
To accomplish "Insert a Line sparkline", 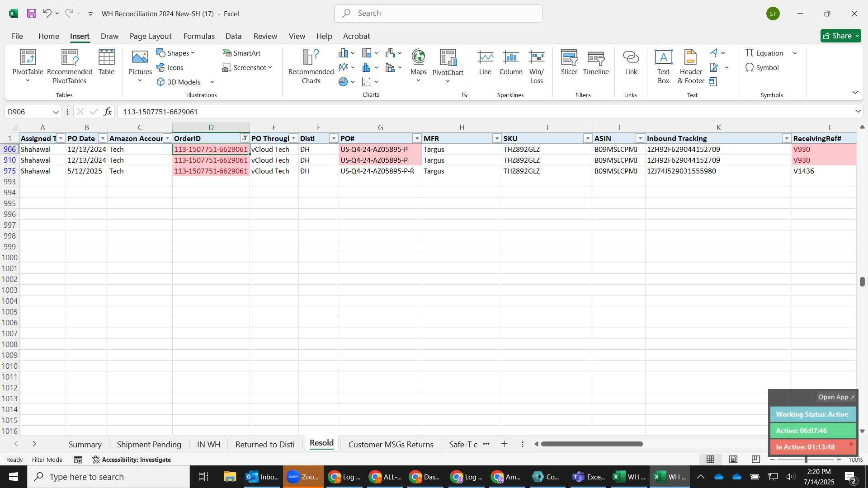I will click(485, 62).
